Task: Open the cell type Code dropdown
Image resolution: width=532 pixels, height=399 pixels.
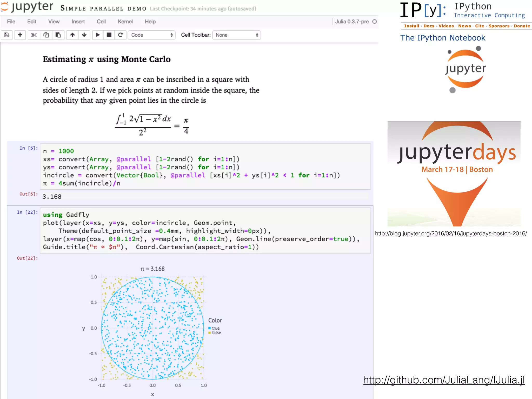Action: 152,35
